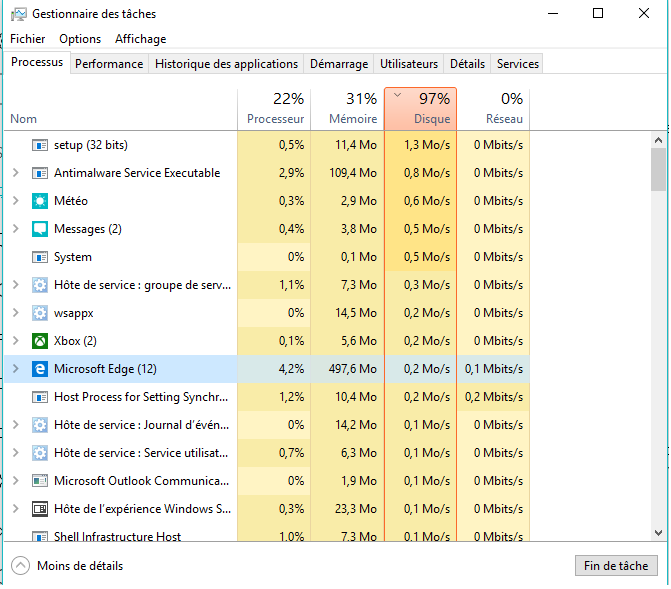Switch to the Démarrage tab
The image size is (671, 589).
(339, 64)
